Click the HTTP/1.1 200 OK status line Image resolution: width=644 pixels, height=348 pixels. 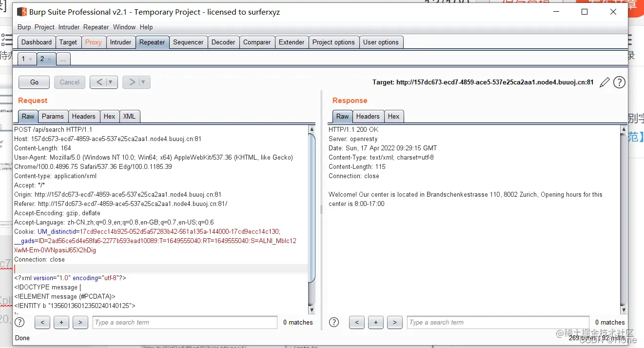pos(353,130)
